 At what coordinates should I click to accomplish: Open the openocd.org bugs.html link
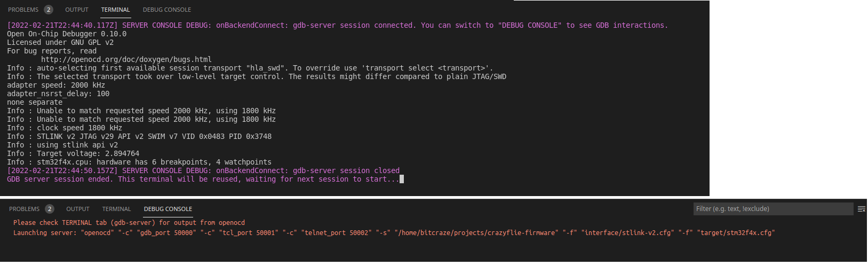click(x=126, y=59)
